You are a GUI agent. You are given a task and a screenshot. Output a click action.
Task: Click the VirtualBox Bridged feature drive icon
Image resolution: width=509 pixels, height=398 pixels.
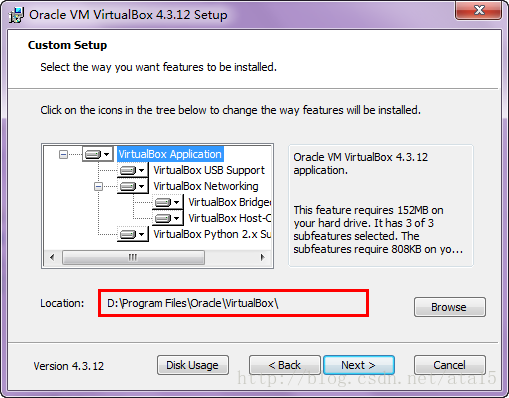[x=167, y=202]
